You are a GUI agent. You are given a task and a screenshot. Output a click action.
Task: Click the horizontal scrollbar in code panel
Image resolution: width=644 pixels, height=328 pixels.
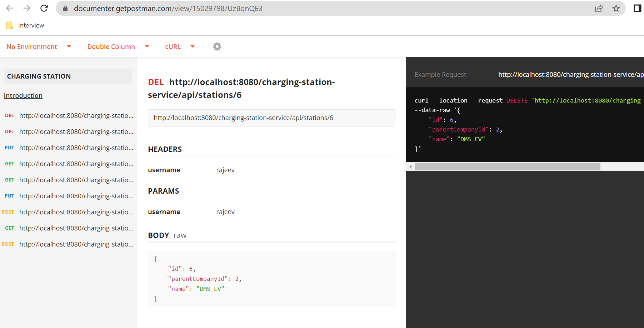508,167
